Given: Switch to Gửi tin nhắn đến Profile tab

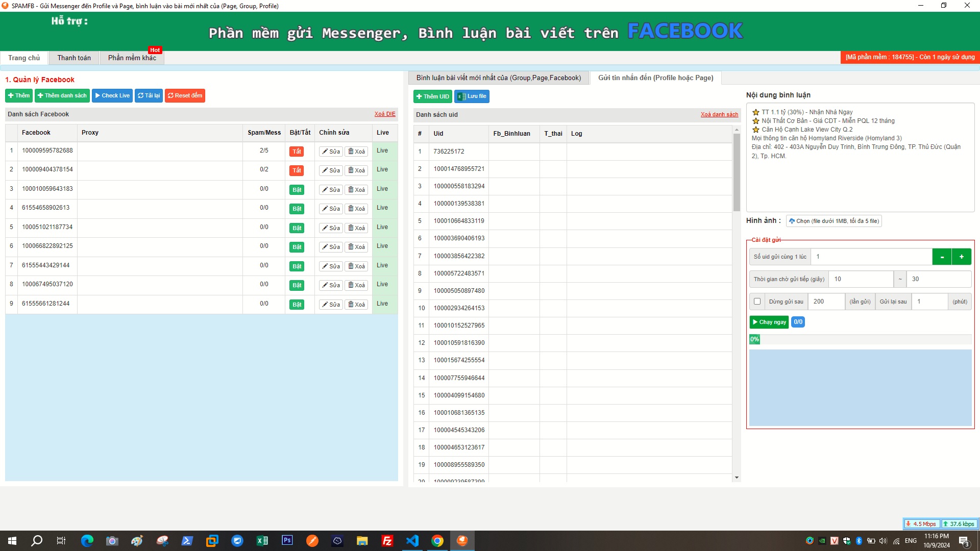Looking at the screenshot, I should click(x=655, y=78).
